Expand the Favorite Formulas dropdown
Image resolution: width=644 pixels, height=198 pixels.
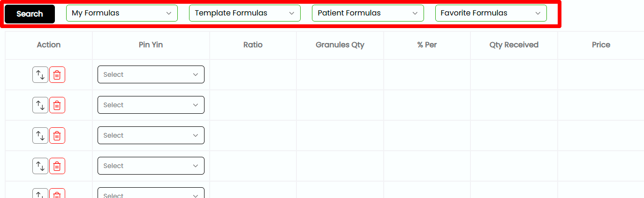[491, 13]
